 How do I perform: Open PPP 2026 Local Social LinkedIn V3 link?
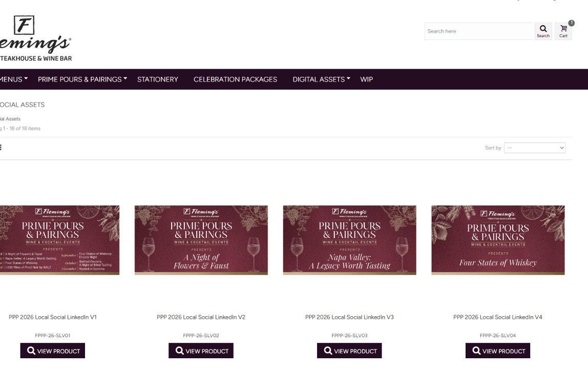pos(349,317)
